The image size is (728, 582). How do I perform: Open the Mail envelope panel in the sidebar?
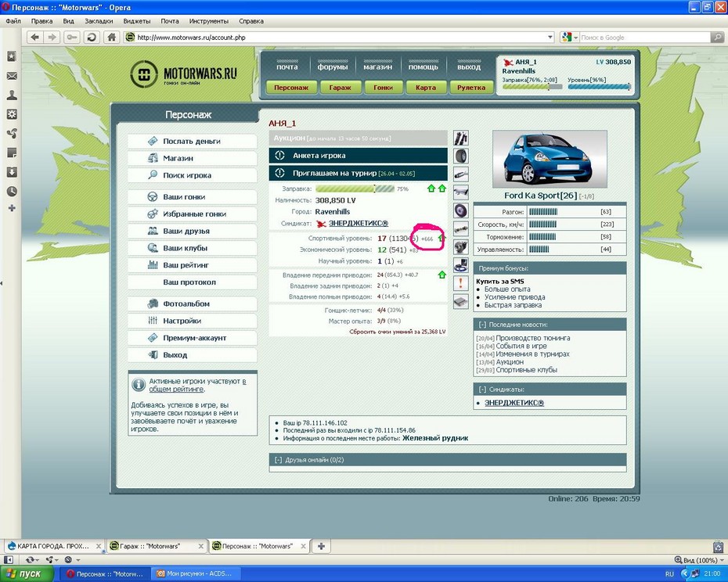click(x=12, y=76)
